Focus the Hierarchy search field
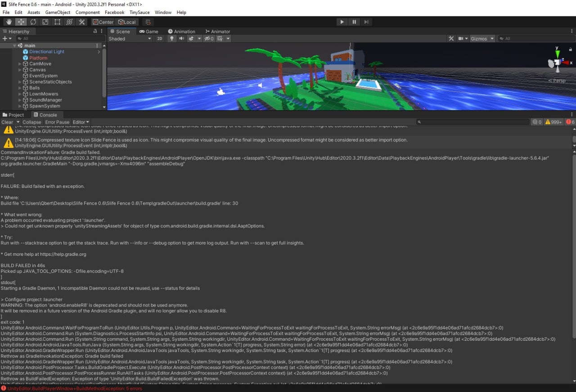Screen dimensions: 576x392 pyautogui.click(x=60, y=39)
